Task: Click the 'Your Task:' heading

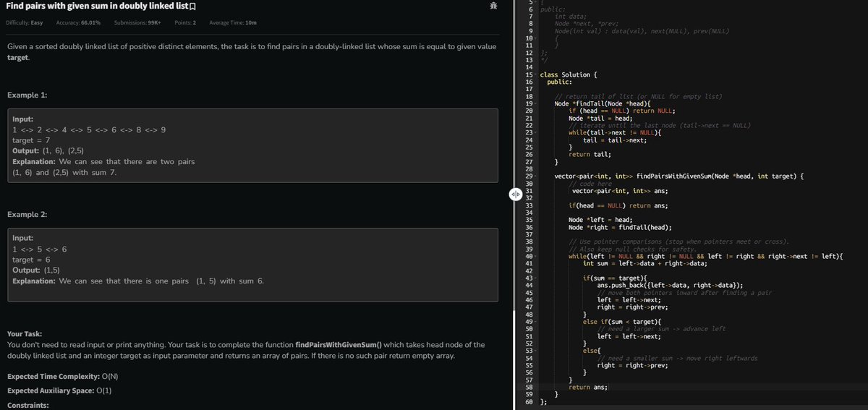Action: tap(25, 334)
